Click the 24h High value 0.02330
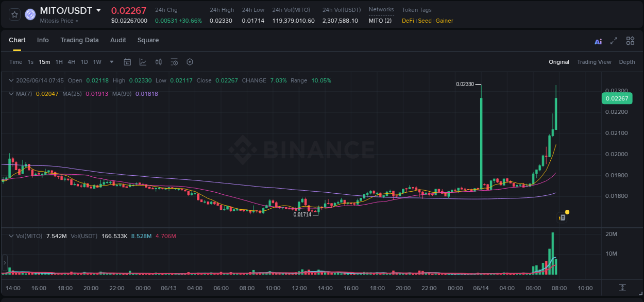The height and width of the screenshot is (302, 644). (221, 21)
